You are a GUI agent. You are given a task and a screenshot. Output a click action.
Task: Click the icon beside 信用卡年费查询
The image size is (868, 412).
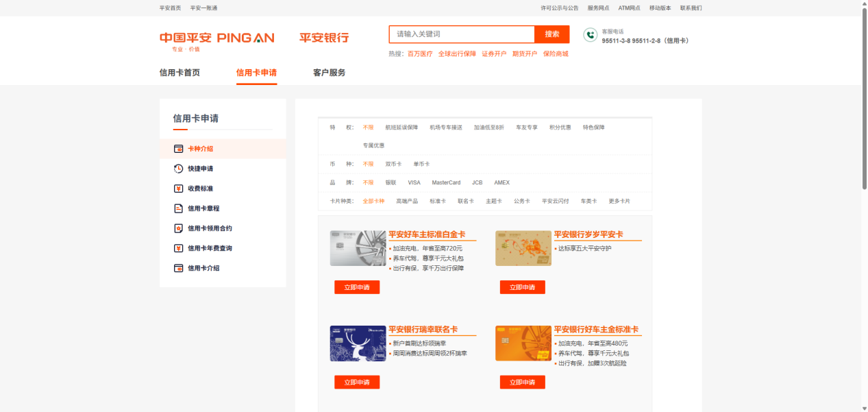pyautogui.click(x=178, y=248)
